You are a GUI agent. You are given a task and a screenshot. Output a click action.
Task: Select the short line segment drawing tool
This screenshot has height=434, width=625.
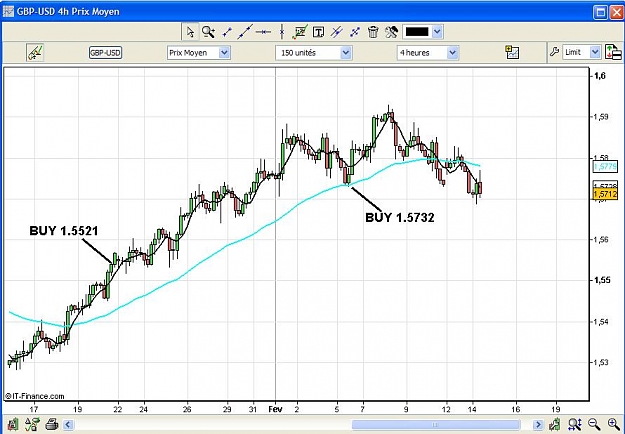(x=227, y=32)
